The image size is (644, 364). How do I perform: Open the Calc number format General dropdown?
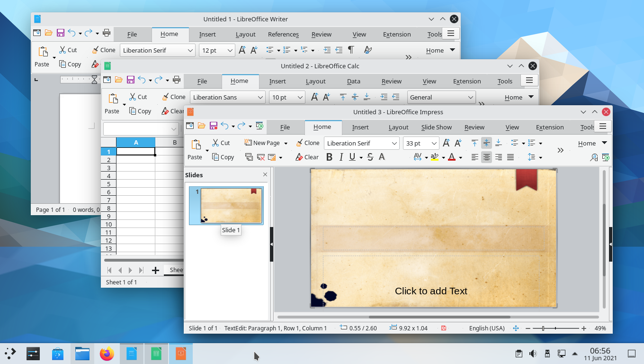click(x=470, y=97)
